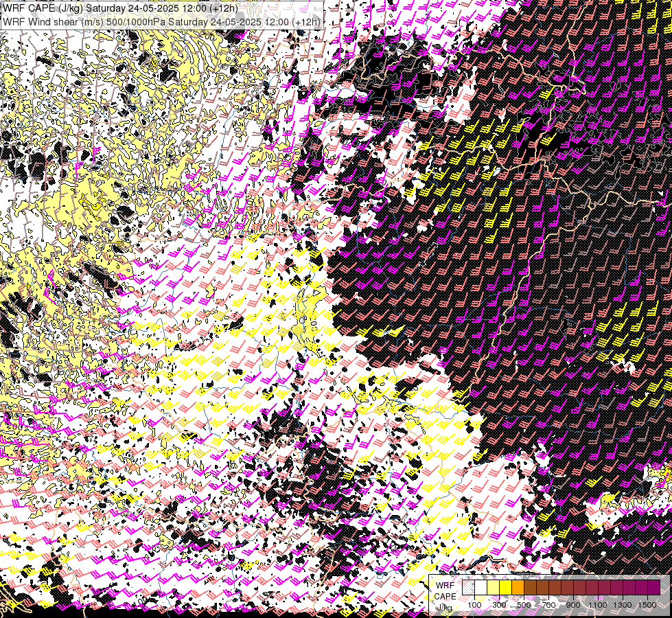The height and width of the screenshot is (618, 672).
Task: Click the dotted below-100 CAPE legend swatch
Action: click(468, 587)
